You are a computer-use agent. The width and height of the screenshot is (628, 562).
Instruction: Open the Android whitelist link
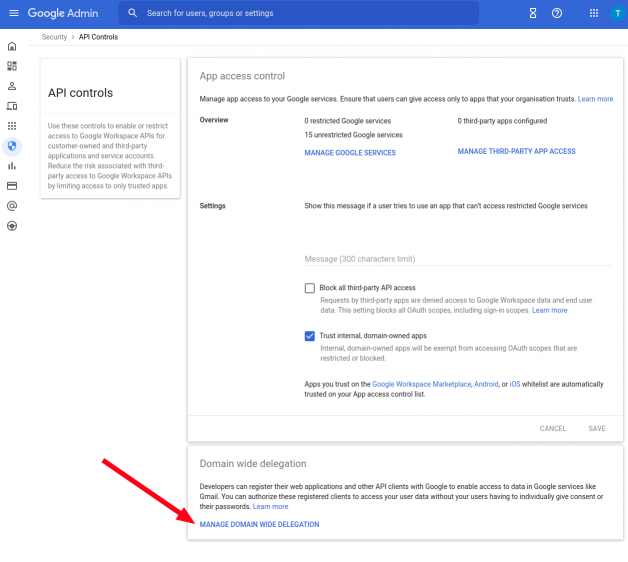[x=486, y=384]
